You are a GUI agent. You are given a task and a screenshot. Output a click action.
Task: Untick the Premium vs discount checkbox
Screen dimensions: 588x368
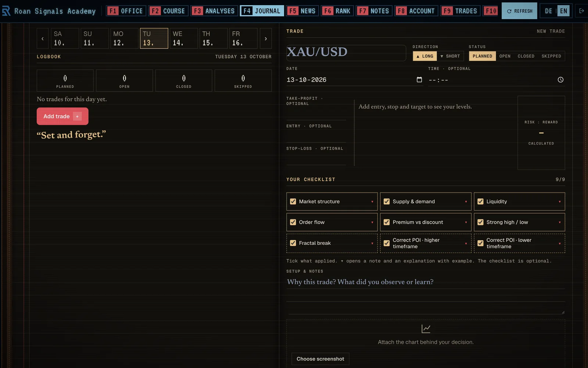(387, 222)
